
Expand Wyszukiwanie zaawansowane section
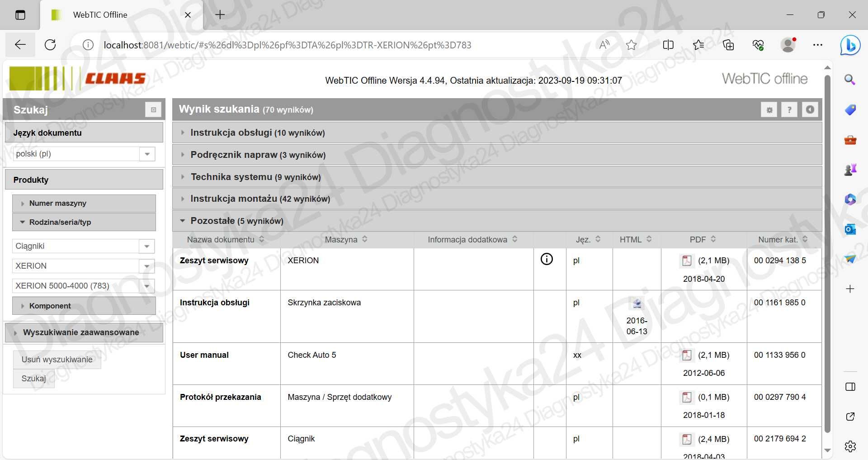coord(84,332)
